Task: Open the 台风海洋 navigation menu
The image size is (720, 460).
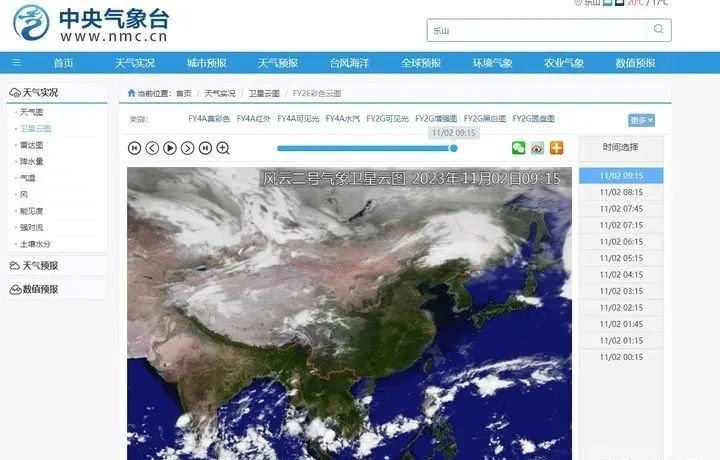Action: pos(349,63)
